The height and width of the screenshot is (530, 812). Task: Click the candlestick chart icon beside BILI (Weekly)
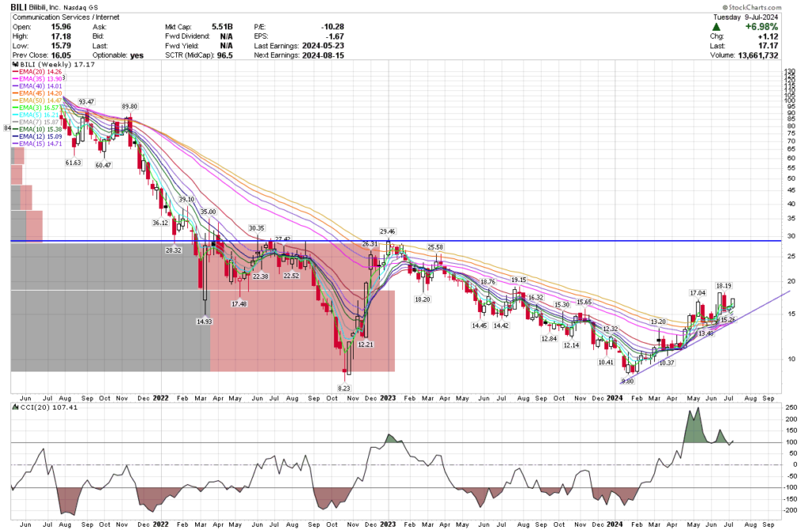15,64
